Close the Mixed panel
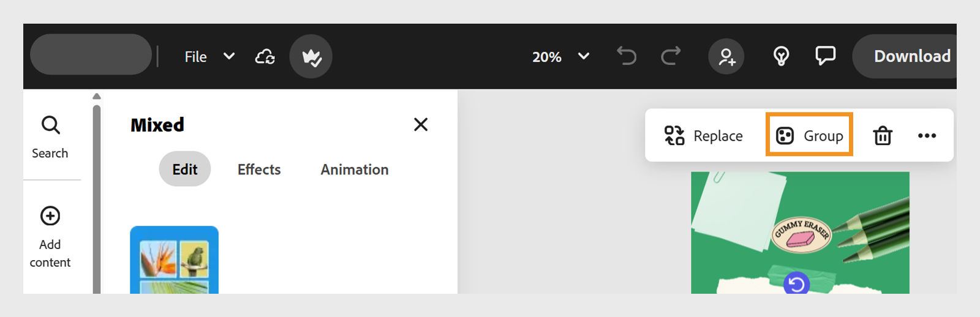Image resolution: width=980 pixels, height=317 pixels. 421,125
